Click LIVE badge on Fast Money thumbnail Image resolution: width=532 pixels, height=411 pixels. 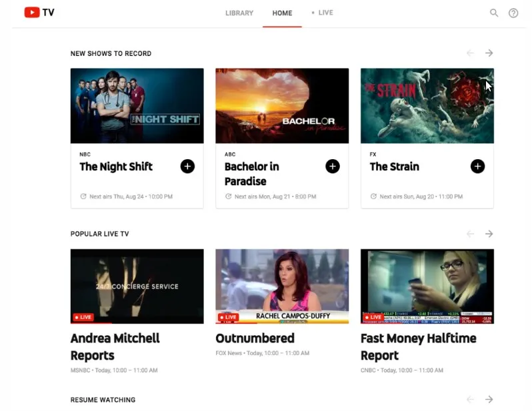[x=373, y=317]
